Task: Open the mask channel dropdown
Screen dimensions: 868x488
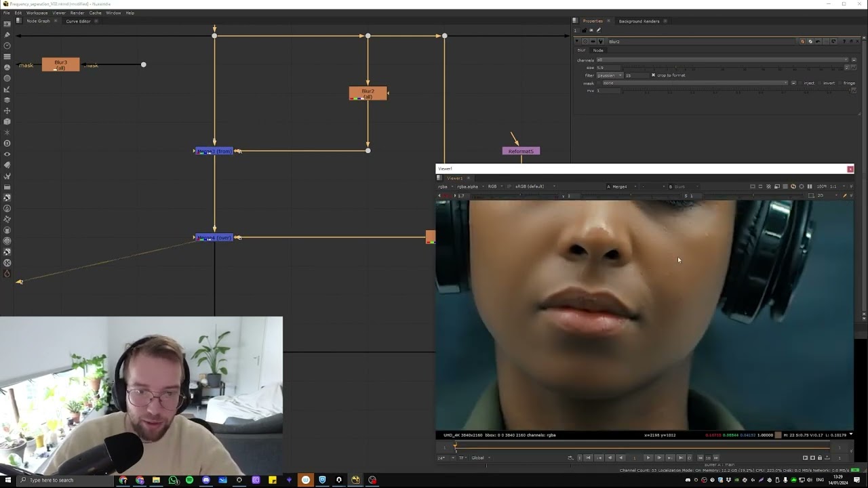Action: coord(695,83)
